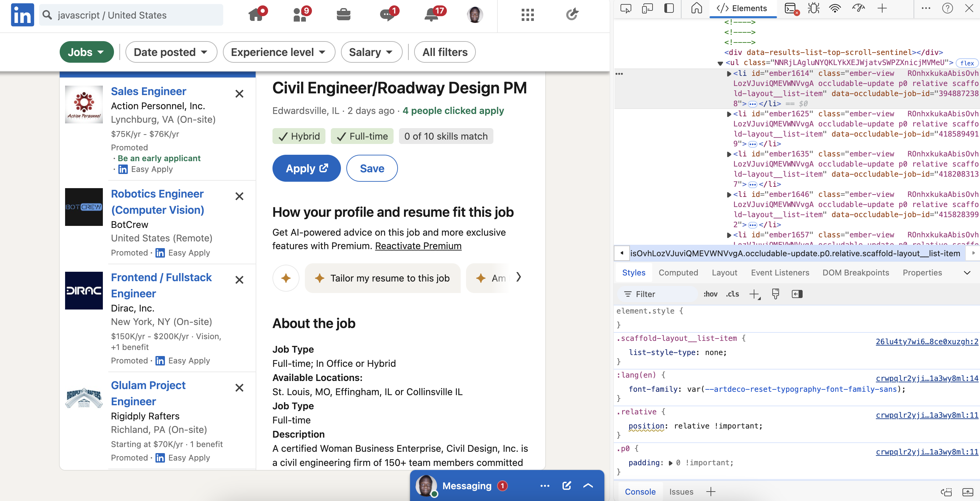Click the Styles Filter input
Image resolution: width=980 pixels, height=501 pixels.
point(658,294)
